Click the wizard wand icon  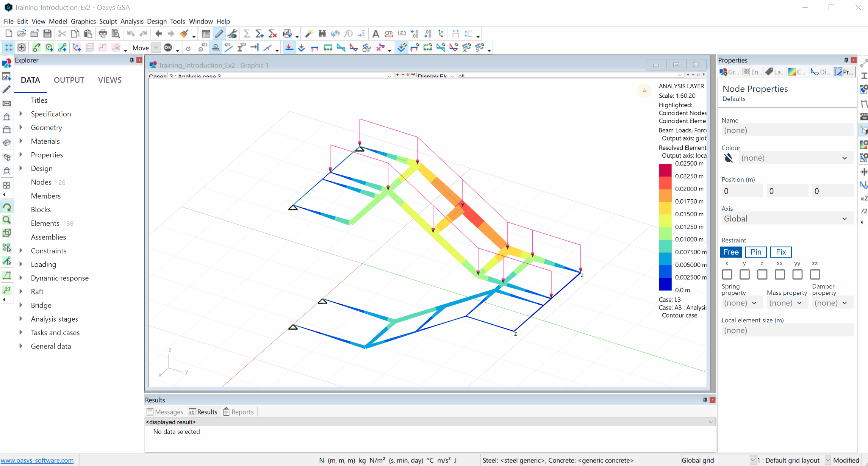(x=309, y=34)
